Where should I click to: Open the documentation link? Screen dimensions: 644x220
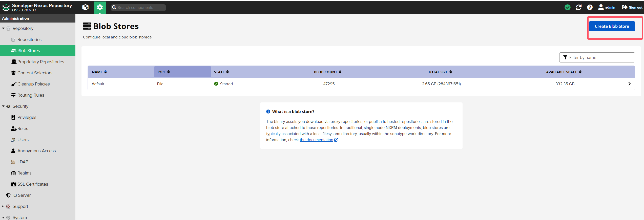coord(316,140)
